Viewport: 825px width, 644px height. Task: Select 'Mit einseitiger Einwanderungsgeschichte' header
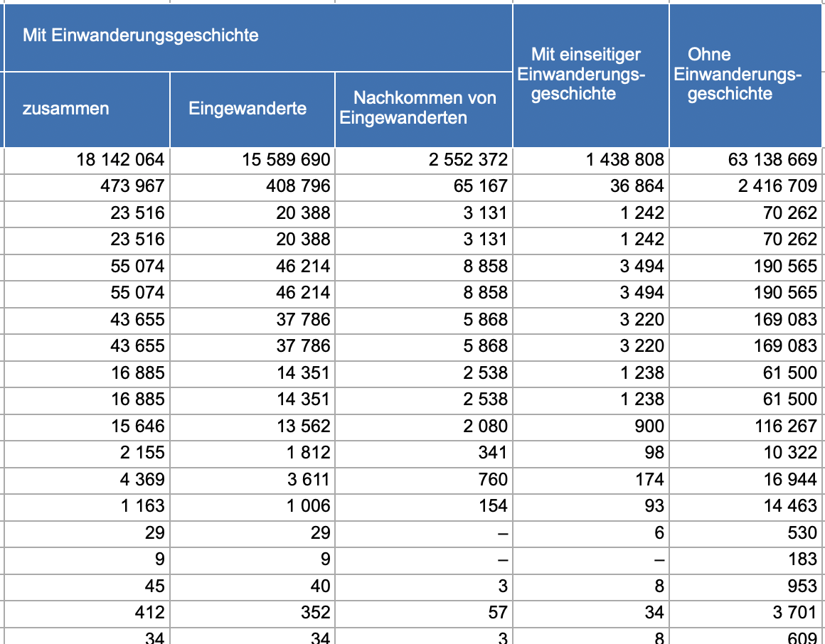591,76
